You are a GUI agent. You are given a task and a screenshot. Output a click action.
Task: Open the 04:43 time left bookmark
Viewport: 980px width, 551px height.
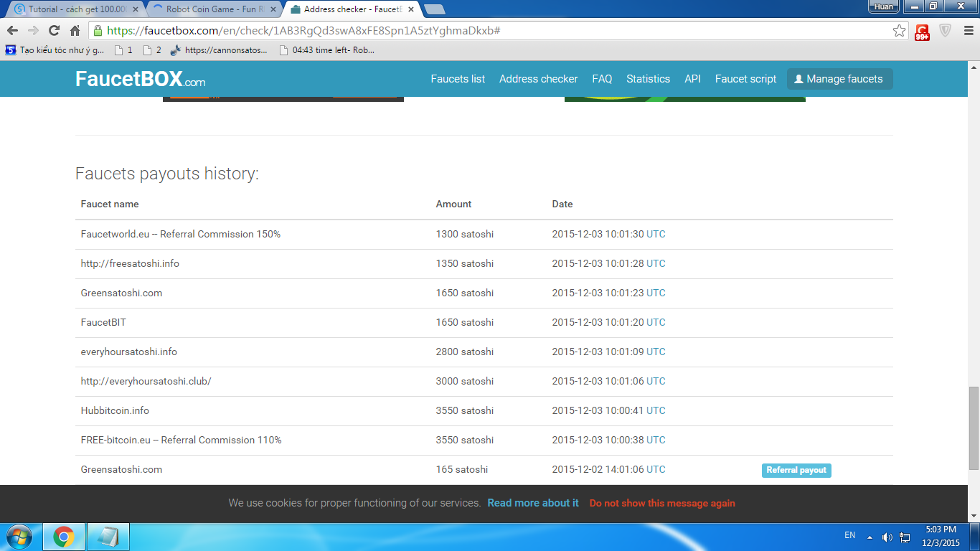(x=326, y=50)
